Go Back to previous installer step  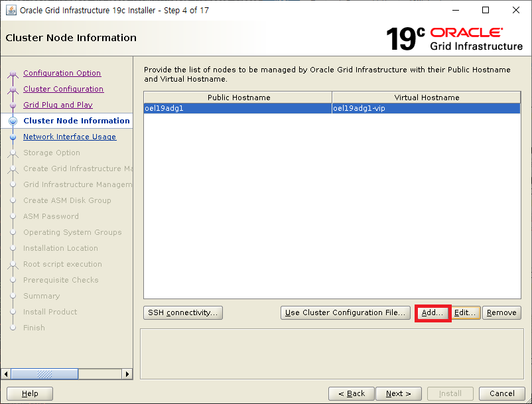click(352, 394)
